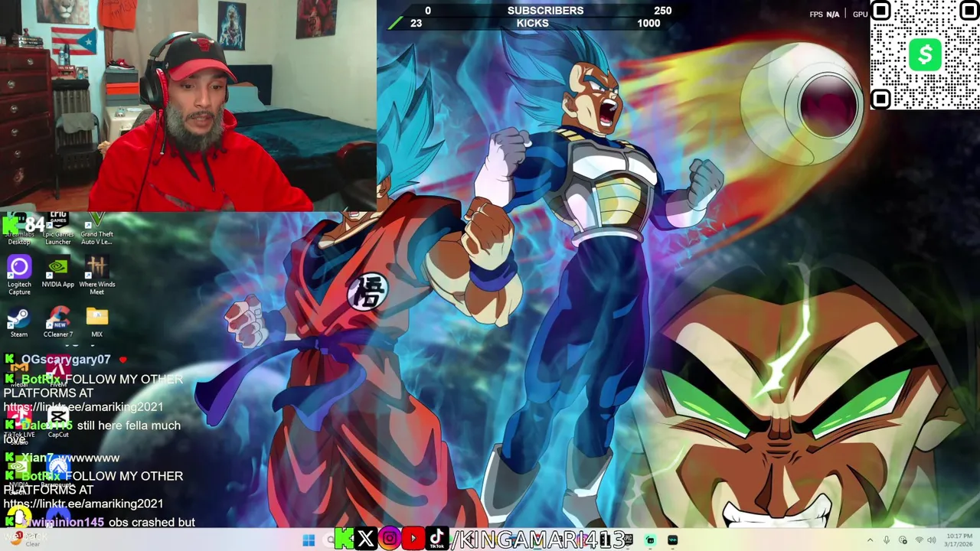Open the Steam desktop shortcut
980x551 pixels.
click(x=19, y=323)
